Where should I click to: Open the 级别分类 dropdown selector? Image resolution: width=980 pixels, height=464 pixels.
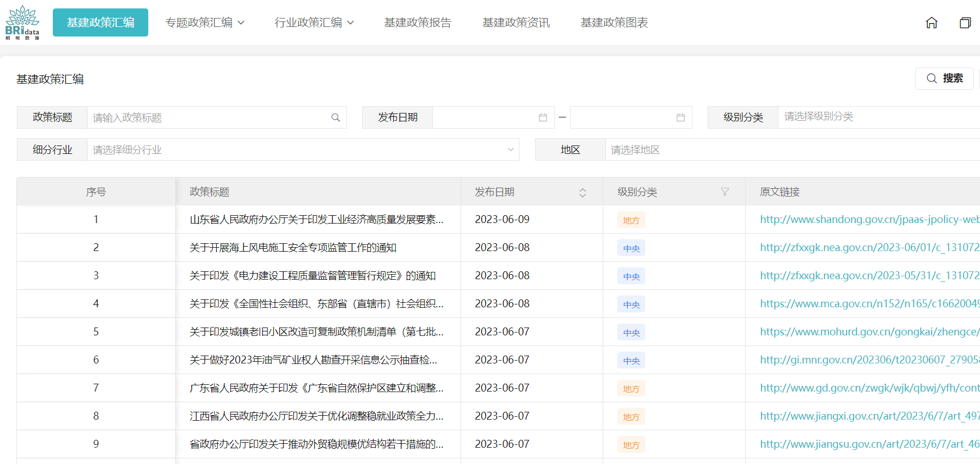pos(879,117)
